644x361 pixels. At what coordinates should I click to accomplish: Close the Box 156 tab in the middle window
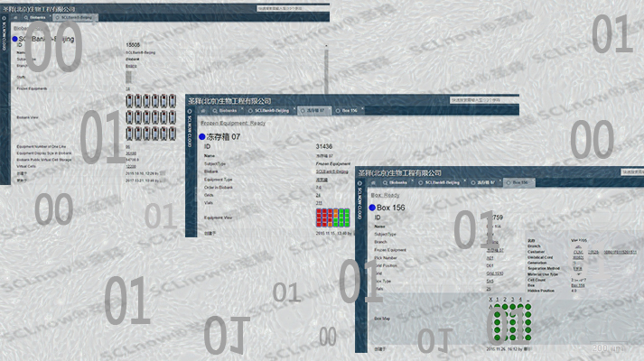point(362,109)
